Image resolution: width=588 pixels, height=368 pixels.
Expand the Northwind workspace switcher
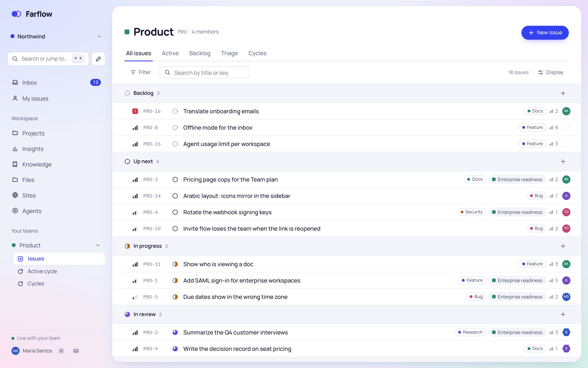(x=56, y=37)
